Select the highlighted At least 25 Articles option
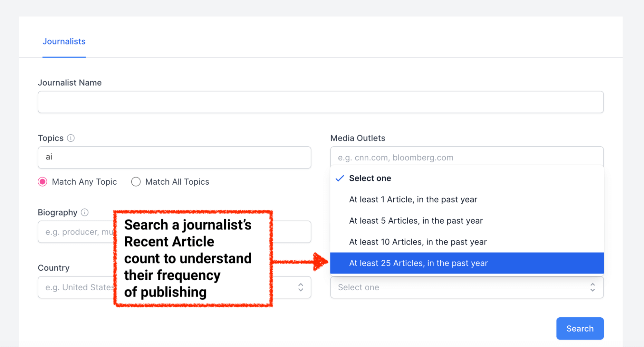 (418, 263)
